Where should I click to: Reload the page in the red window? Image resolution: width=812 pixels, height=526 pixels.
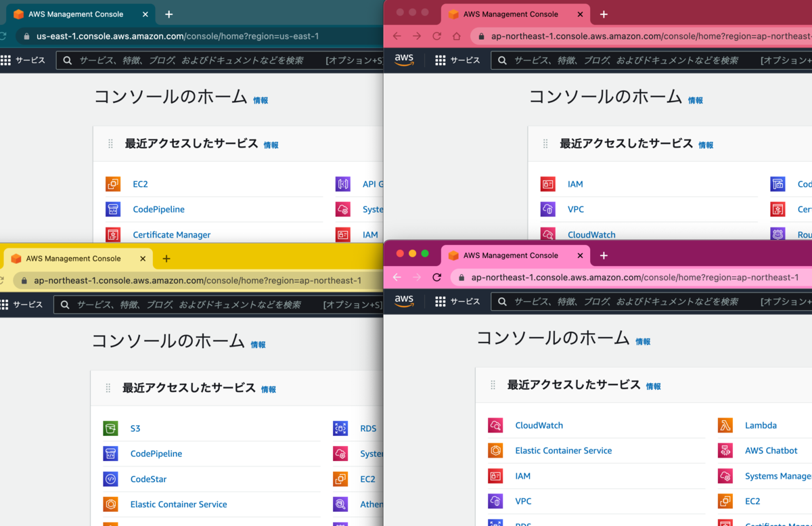pos(437,36)
